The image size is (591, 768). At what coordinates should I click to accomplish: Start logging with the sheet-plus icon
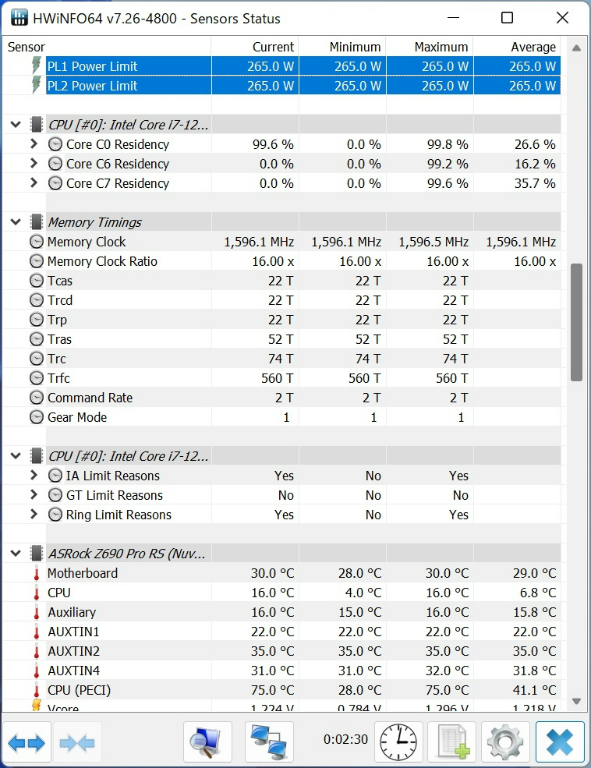click(x=452, y=743)
